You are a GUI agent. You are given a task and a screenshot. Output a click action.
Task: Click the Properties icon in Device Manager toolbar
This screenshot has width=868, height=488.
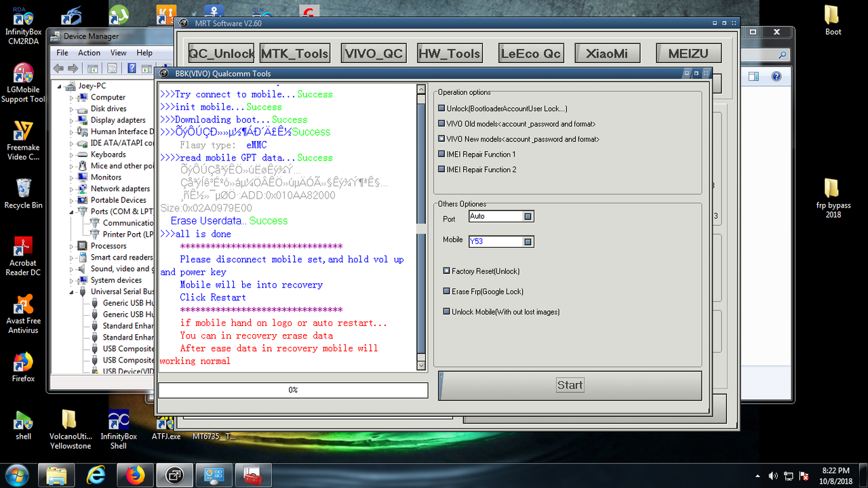[x=112, y=68]
